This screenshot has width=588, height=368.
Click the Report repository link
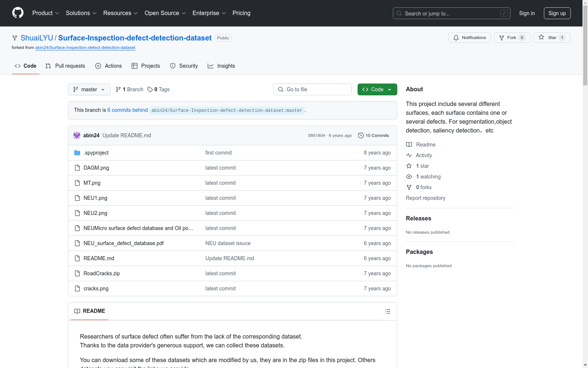[426, 198]
